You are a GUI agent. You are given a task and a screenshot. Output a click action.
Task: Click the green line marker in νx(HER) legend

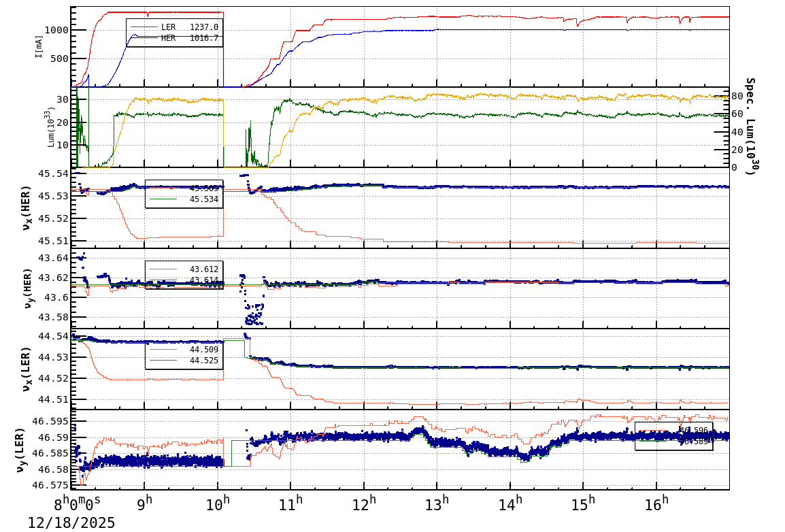coord(163,199)
